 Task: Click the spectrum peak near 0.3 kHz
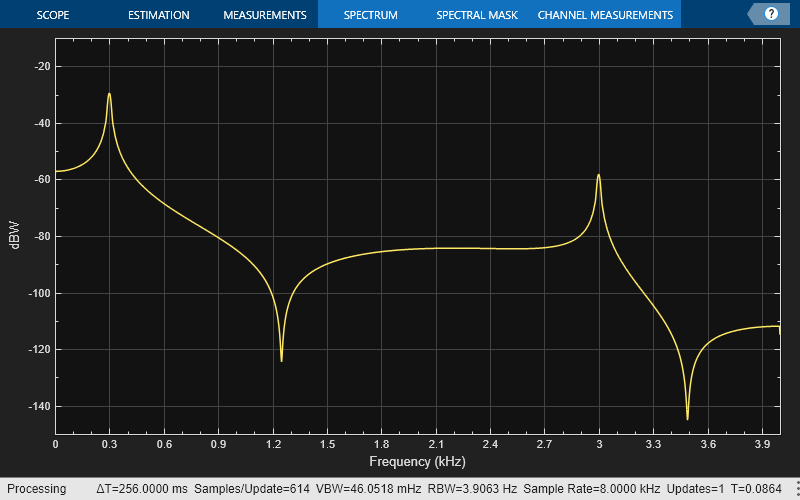click(x=109, y=95)
